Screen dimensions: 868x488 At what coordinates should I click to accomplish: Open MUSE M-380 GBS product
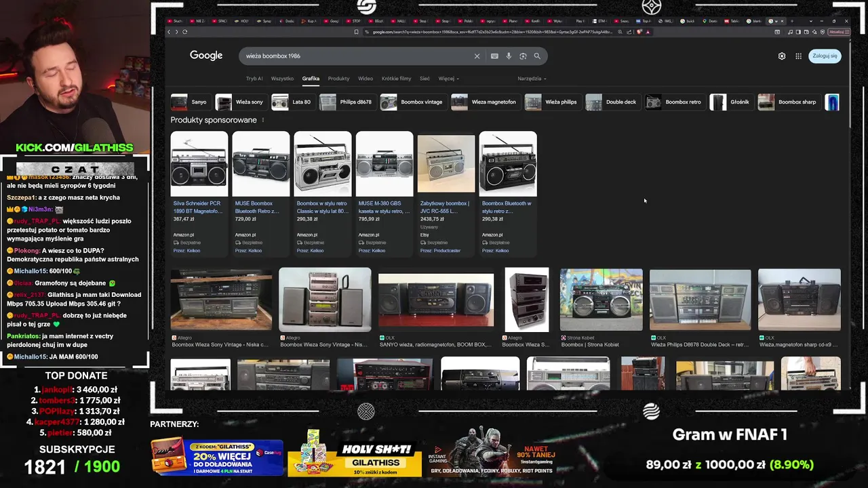[x=384, y=194]
